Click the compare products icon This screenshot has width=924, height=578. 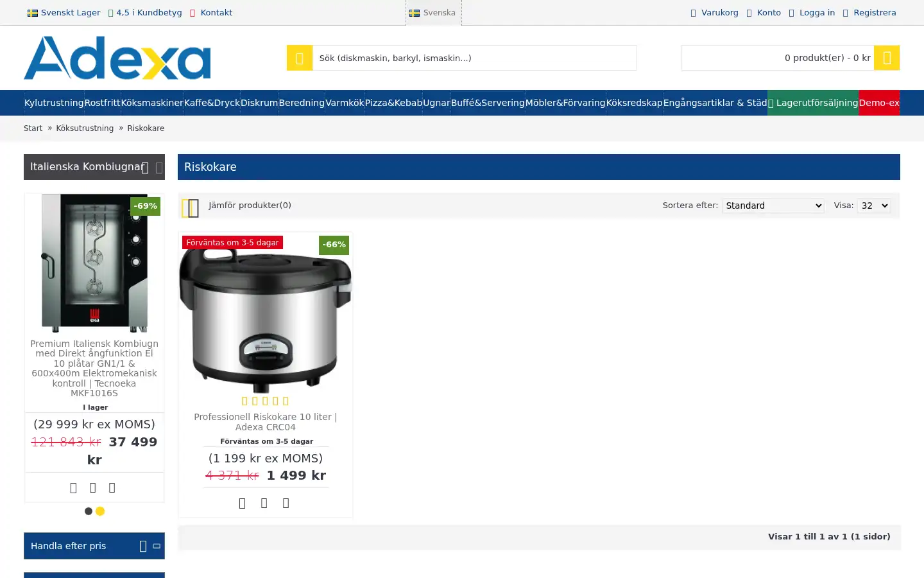[191, 208]
